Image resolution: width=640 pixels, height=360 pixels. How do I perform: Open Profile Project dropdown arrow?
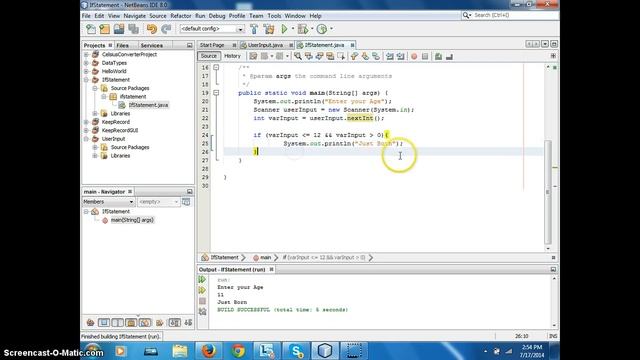click(331, 29)
